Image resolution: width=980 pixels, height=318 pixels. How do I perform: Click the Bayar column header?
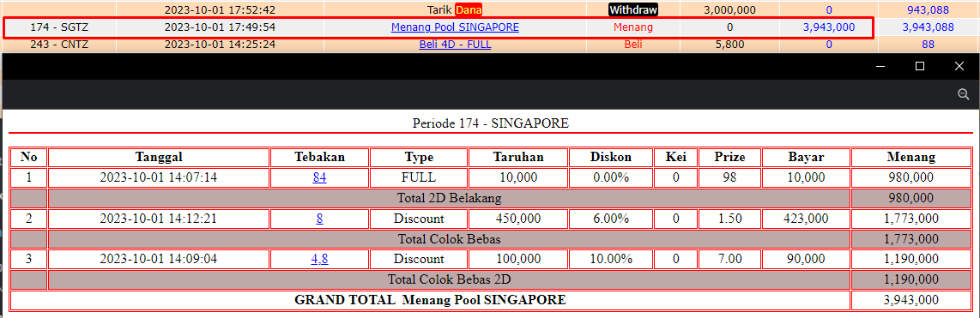[807, 158]
